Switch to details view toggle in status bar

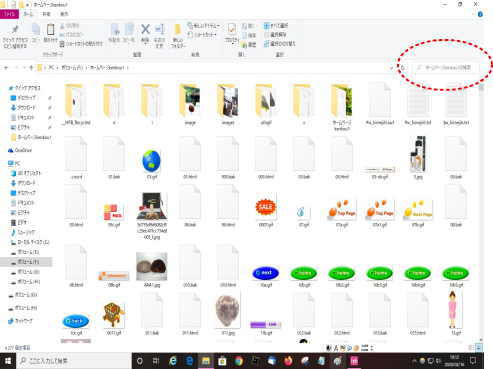coord(471,348)
